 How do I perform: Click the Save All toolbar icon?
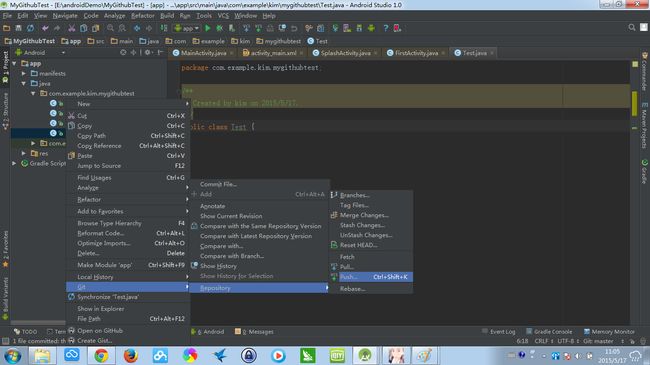click(18, 28)
